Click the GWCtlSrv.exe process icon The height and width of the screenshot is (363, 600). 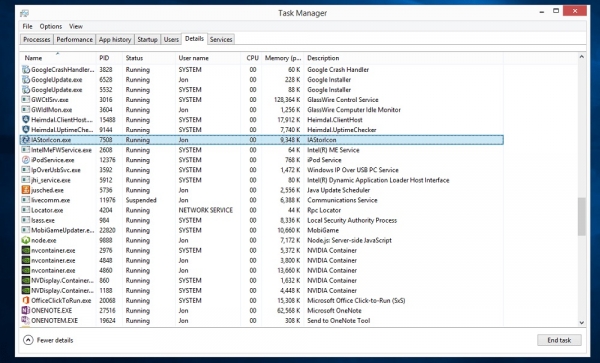pos(26,100)
